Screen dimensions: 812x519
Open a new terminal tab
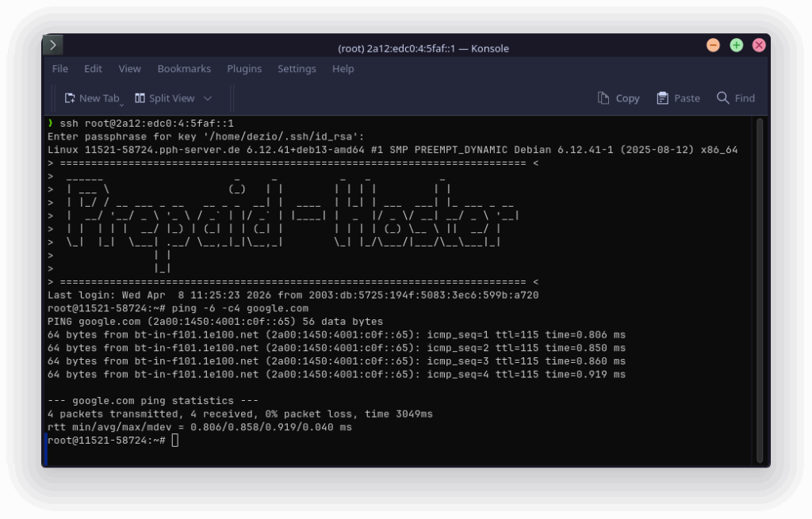click(x=92, y=97)
